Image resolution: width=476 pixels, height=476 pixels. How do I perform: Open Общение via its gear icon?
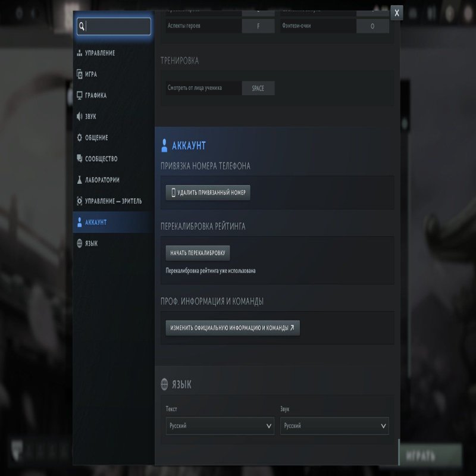79,138
